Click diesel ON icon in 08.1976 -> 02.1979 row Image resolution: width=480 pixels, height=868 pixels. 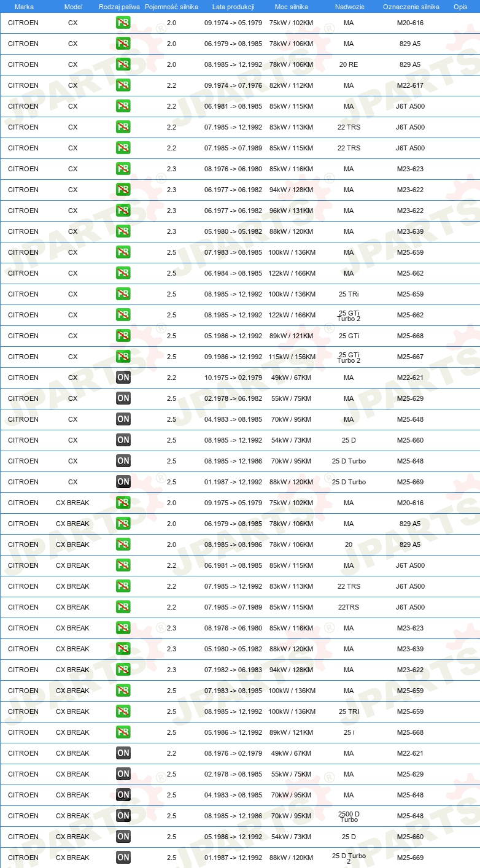coord(123,753)
